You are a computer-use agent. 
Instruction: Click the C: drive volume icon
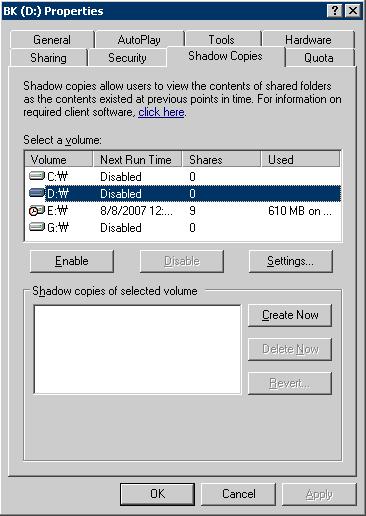coord(37,176)
